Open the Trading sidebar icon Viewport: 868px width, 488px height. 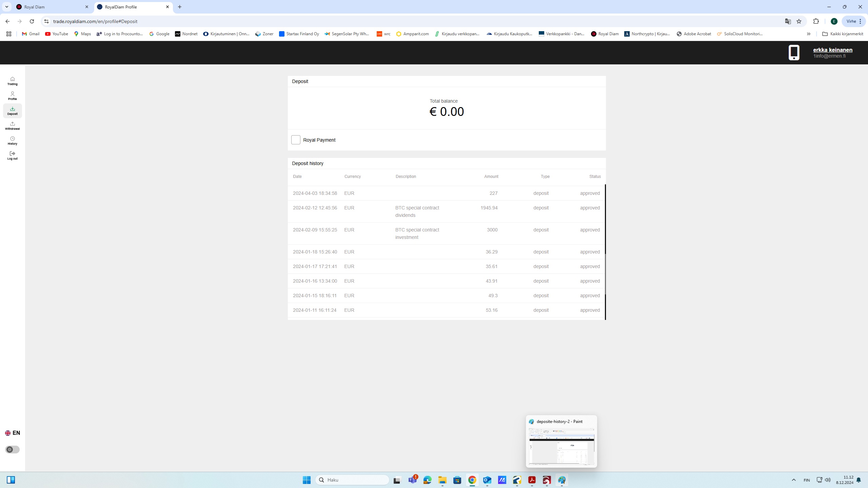pyautogui.click(x=12, y=81)
